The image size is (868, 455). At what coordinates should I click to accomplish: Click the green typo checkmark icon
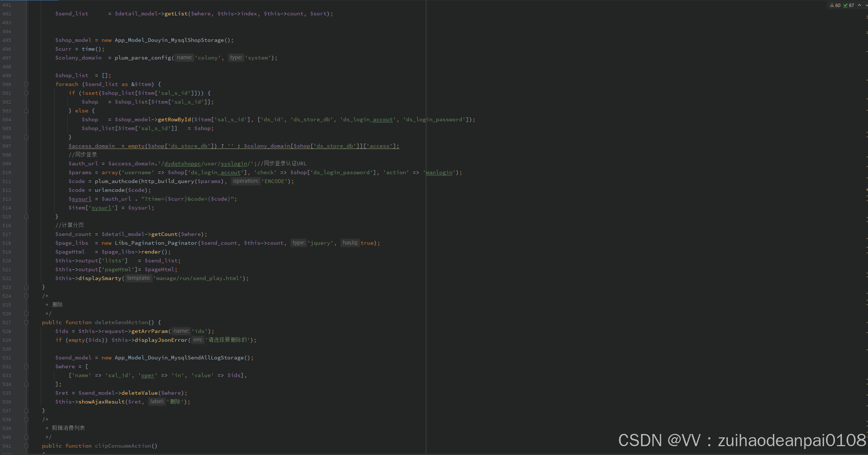846,6
